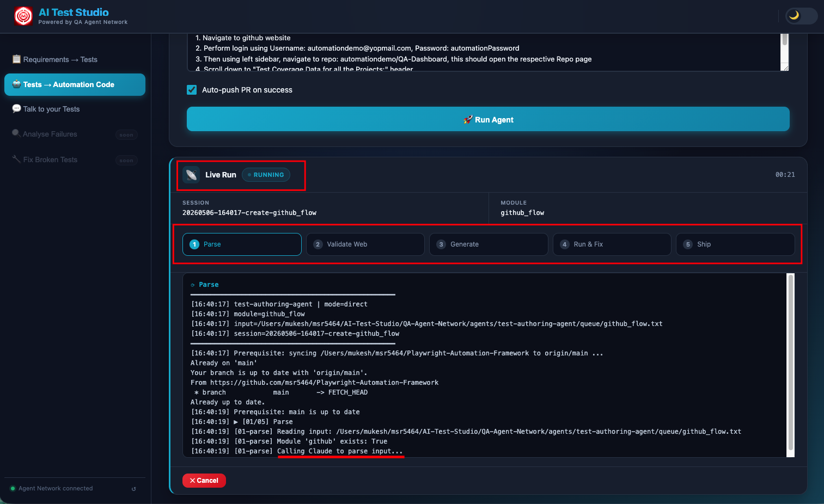The height and width of the screenshot is (504, 824).
Task: Select Tests → Automation Code menu item
Action: pyautogui.click(x=75, y=84)
